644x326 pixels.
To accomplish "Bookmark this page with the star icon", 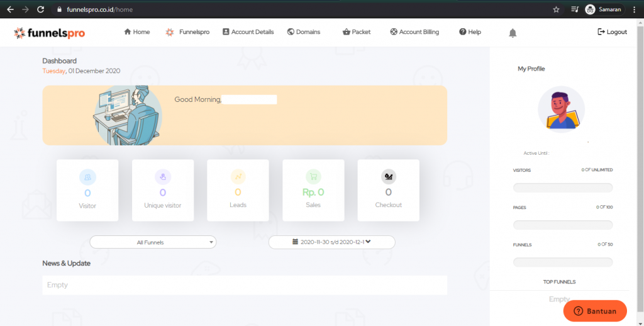I will click(556, 9).
